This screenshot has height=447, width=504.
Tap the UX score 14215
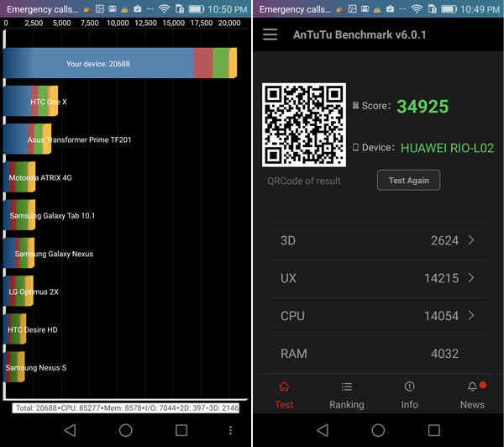click(441, 278)
